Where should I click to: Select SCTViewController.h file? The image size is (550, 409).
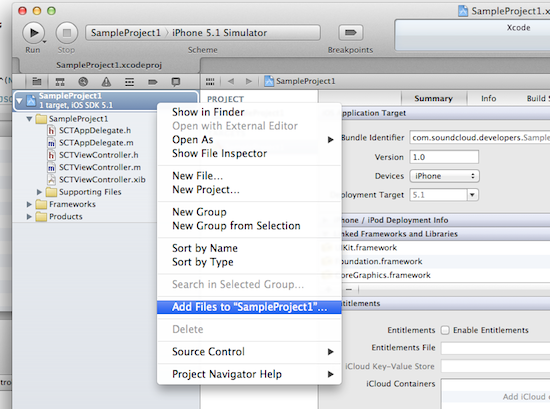point(98,155)
